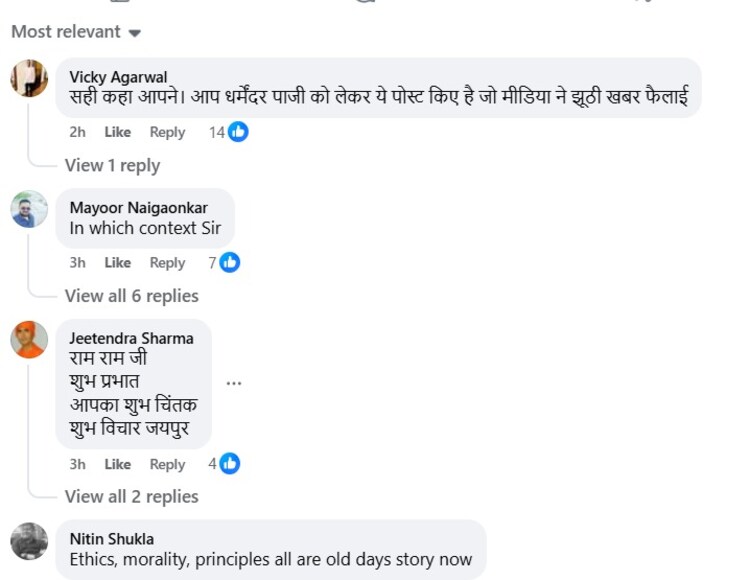Click the Jeetendra Sharma name link
This screenshot has height=580, width=750.
131,338
